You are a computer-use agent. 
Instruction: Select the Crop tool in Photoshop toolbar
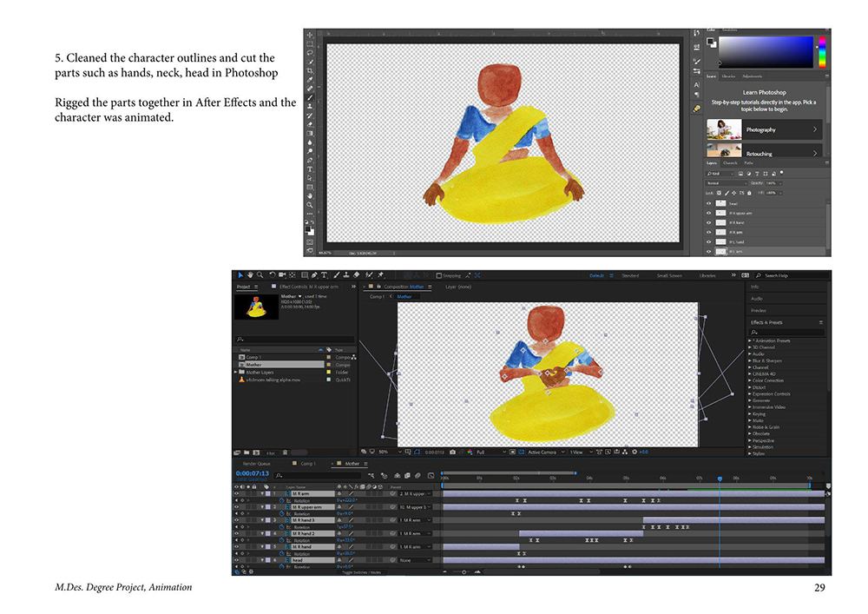(310, 70)
